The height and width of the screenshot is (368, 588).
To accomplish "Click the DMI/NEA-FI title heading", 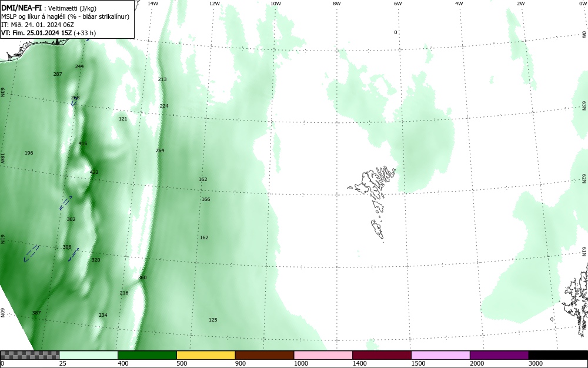I will 22,8.
